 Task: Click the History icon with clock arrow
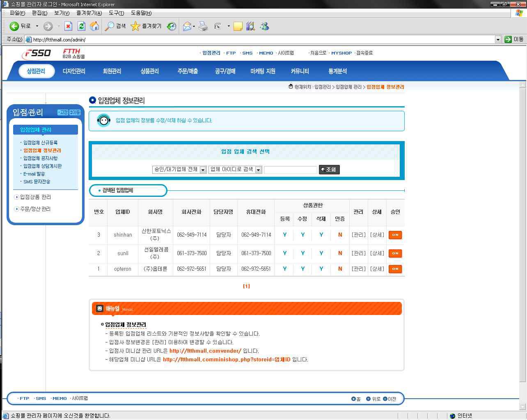click(x=172, y=26)
